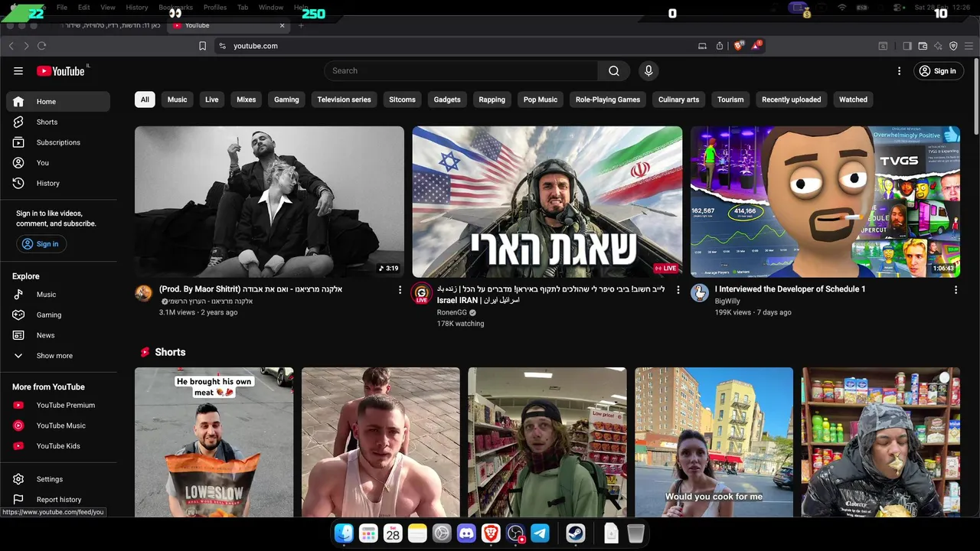Open Report history in sidebar
The width and height of the screenshot is (980, 551).
pos(58,499)
